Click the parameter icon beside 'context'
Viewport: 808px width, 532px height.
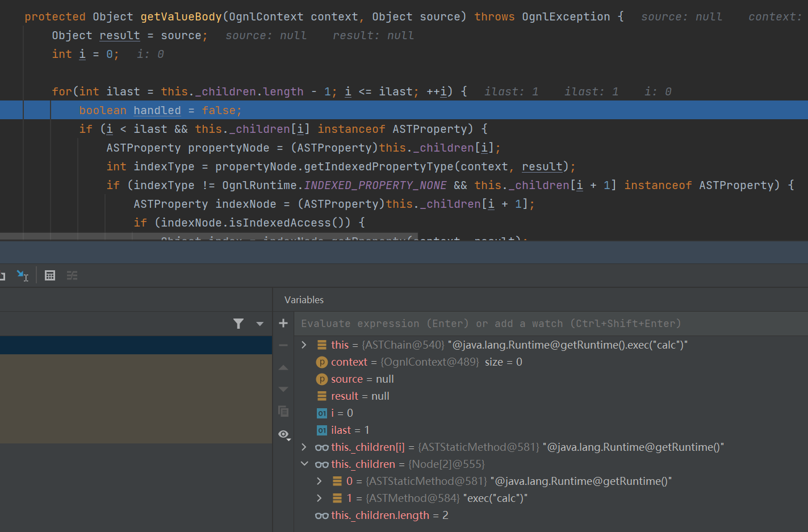(322, 362)
